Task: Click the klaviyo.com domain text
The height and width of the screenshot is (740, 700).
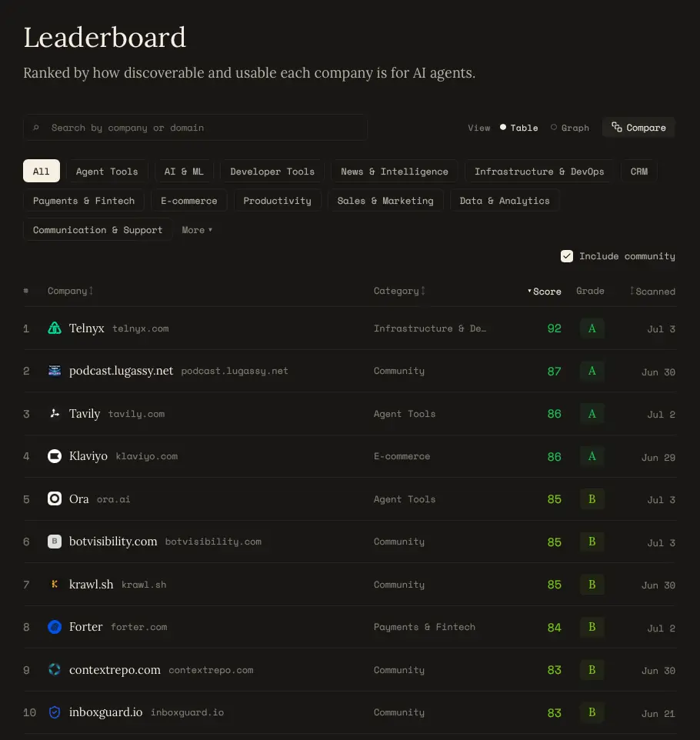Action: [x=147, y=456]
